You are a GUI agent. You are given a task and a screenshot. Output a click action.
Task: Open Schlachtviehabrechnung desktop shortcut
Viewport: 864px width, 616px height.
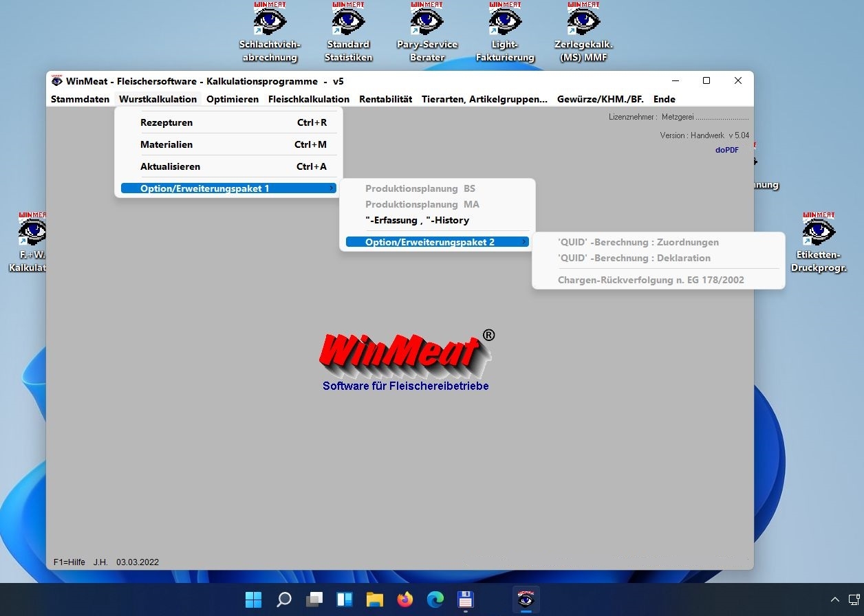(270, 22)
